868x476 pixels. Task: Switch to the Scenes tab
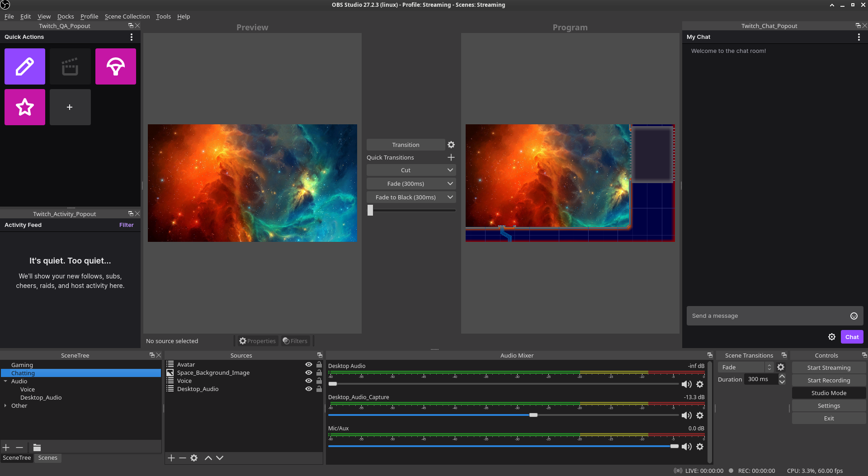coord(47,457)
